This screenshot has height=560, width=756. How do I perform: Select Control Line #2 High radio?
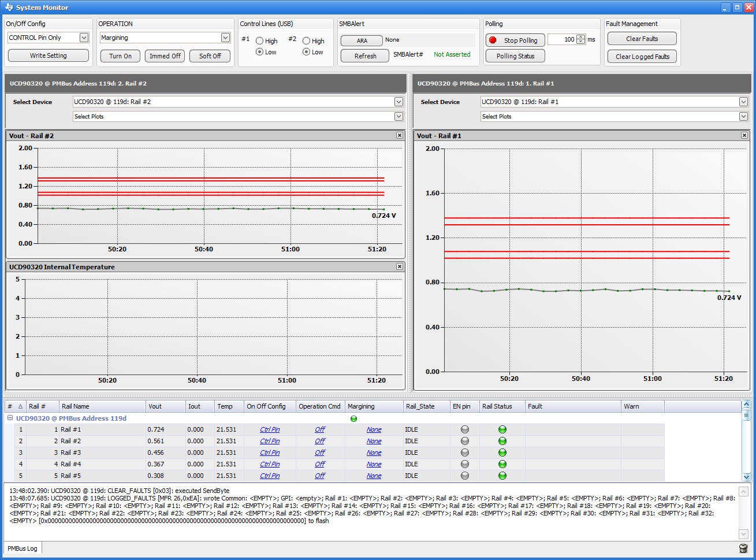click(x=306, y=41)
